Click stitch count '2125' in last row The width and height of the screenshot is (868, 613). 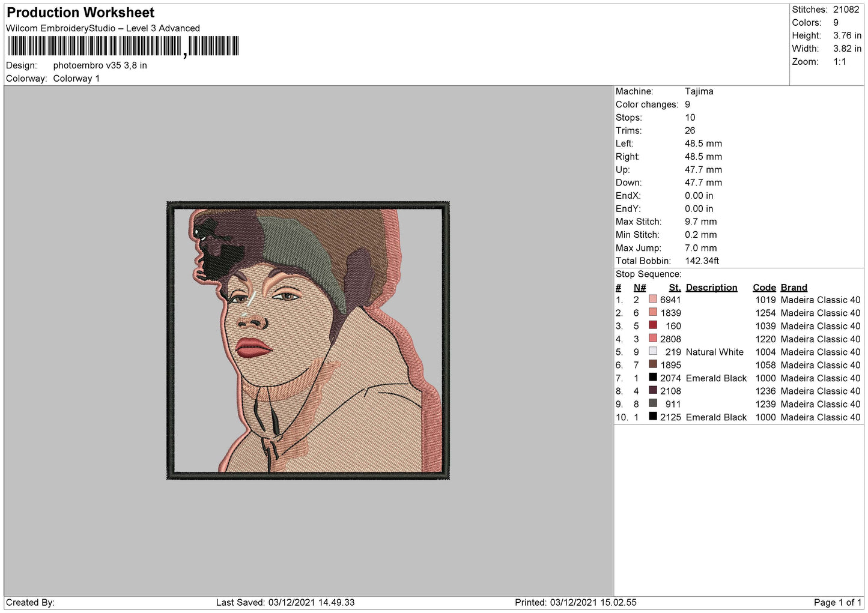670,417
